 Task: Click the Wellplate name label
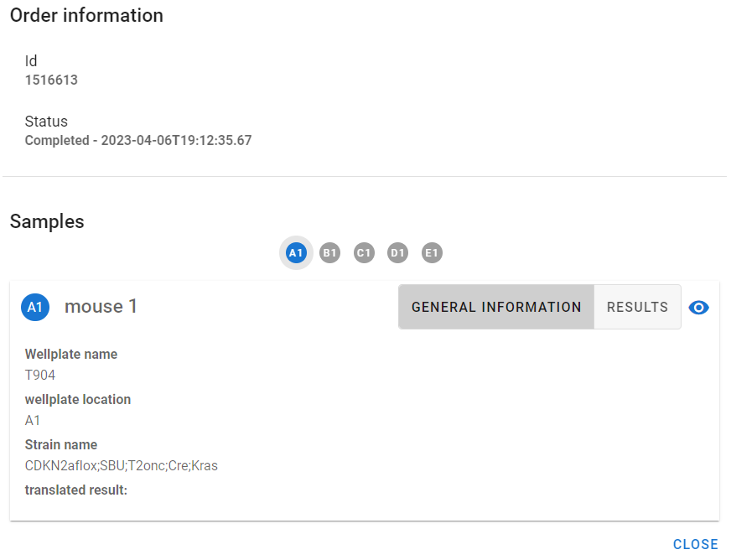pos(71,354)
